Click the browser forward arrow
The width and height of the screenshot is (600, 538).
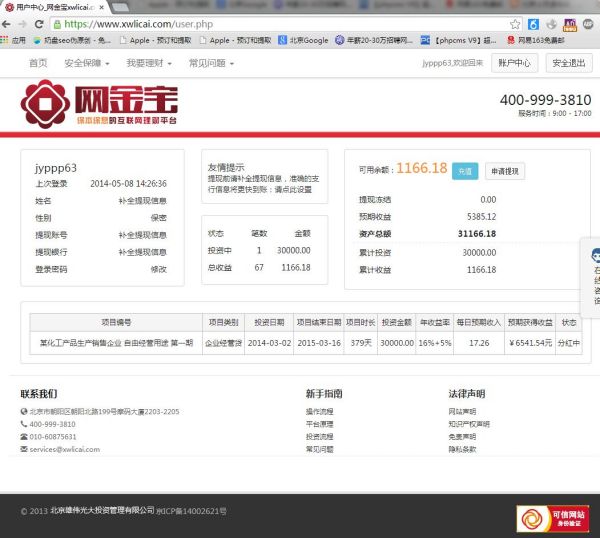click(23, 24)
